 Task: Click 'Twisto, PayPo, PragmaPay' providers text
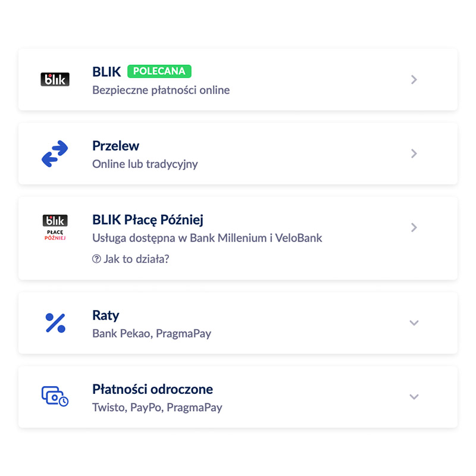[157, 408]
